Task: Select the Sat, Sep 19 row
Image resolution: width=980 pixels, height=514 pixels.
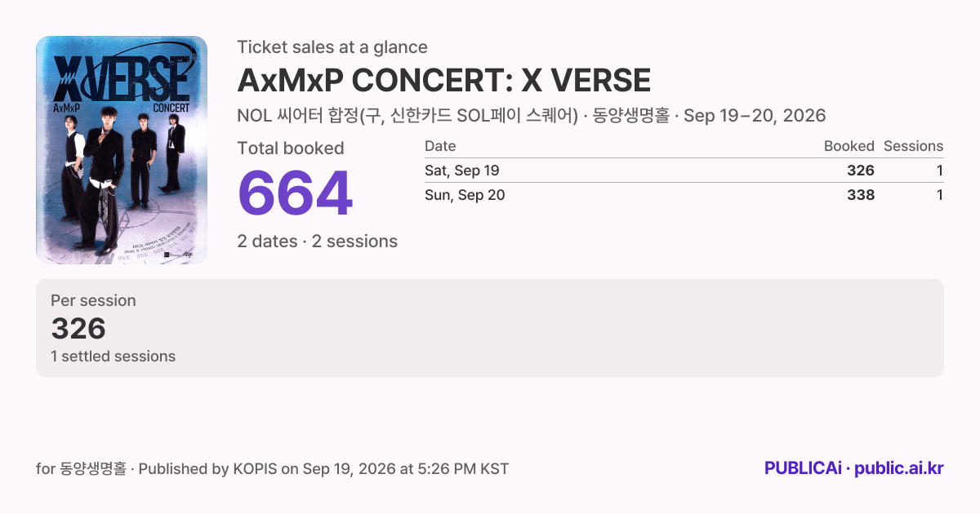Action: pos(684,171)
